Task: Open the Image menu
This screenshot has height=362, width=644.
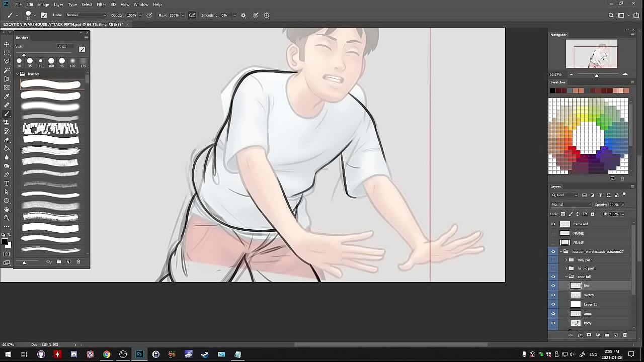Action: click(44, 5)
